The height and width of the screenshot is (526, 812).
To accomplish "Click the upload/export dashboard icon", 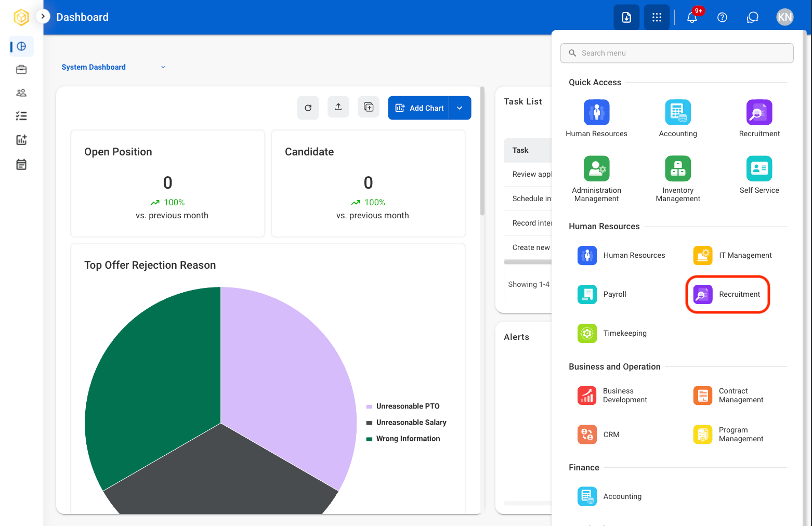I will [338, 107].
